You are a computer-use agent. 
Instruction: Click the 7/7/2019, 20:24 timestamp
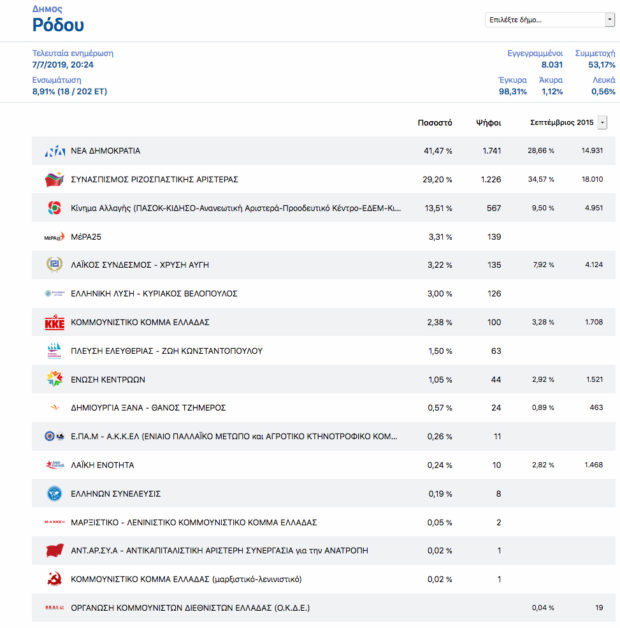pos(63,64)
